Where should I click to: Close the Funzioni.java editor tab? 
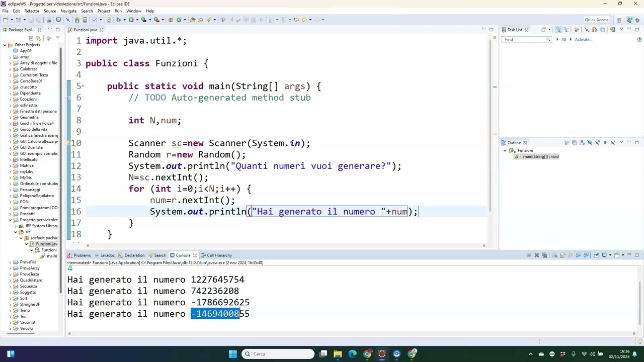click(101, 30)
